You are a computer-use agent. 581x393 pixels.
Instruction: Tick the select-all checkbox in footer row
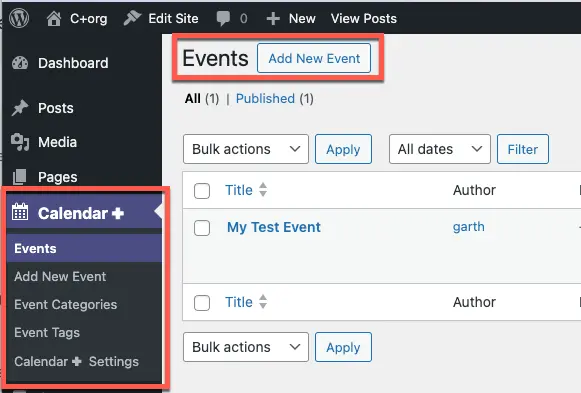pyautogui.click(x=202, y=303)
